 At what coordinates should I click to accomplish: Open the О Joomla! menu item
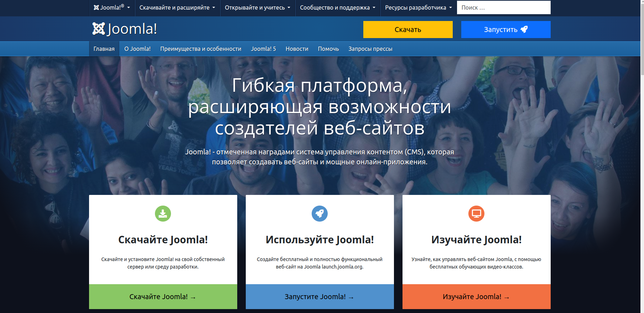coord(137,49)
